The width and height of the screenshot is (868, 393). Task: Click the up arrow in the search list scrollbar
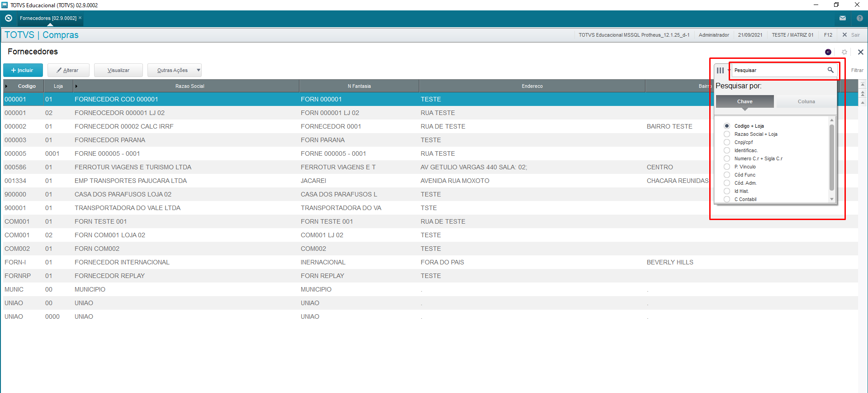click(x=831, y=120)
